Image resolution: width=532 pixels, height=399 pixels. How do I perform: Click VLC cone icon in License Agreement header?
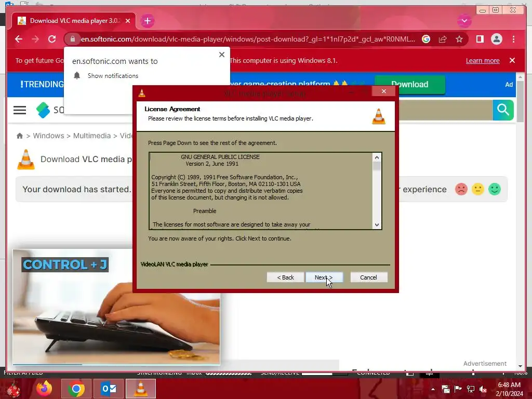(379, 116)
